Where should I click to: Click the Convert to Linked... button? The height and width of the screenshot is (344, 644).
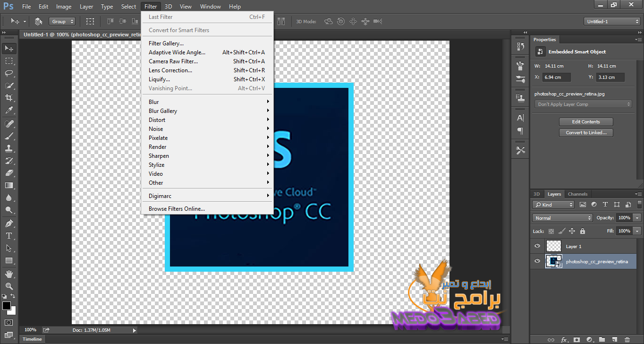pos(586,133)
